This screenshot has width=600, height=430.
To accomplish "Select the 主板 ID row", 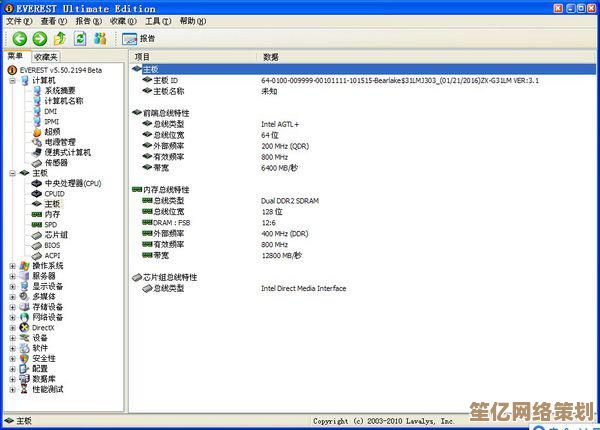I will coord(364,80).
